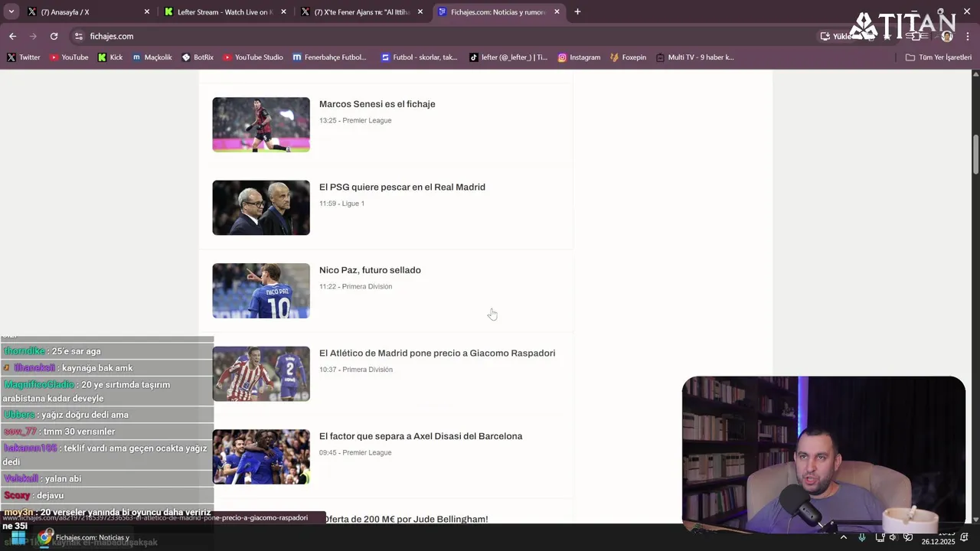Click the Marcos Senesi thumbnail image
The image size is (980, 551).
[261, 125]
